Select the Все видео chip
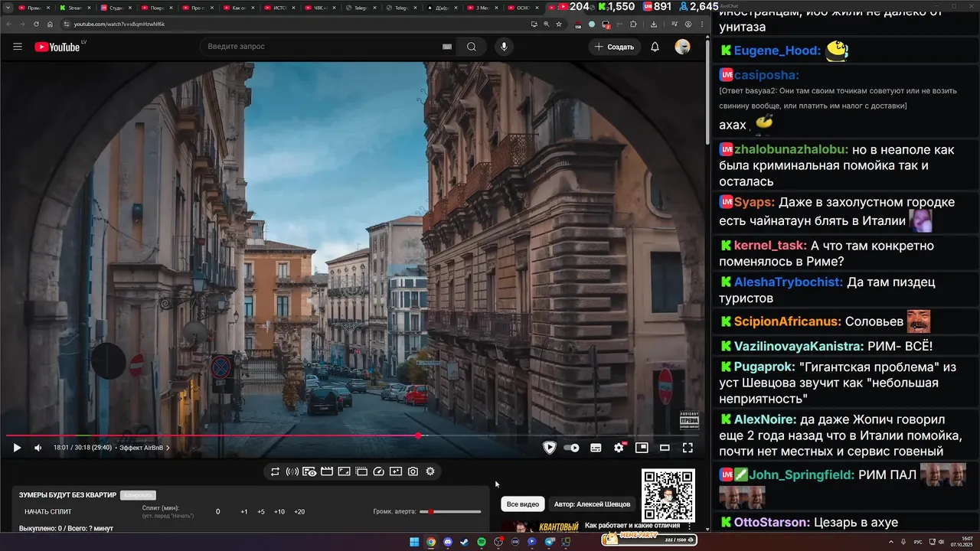This screenshot has width=980, height=551. point(523,504)
